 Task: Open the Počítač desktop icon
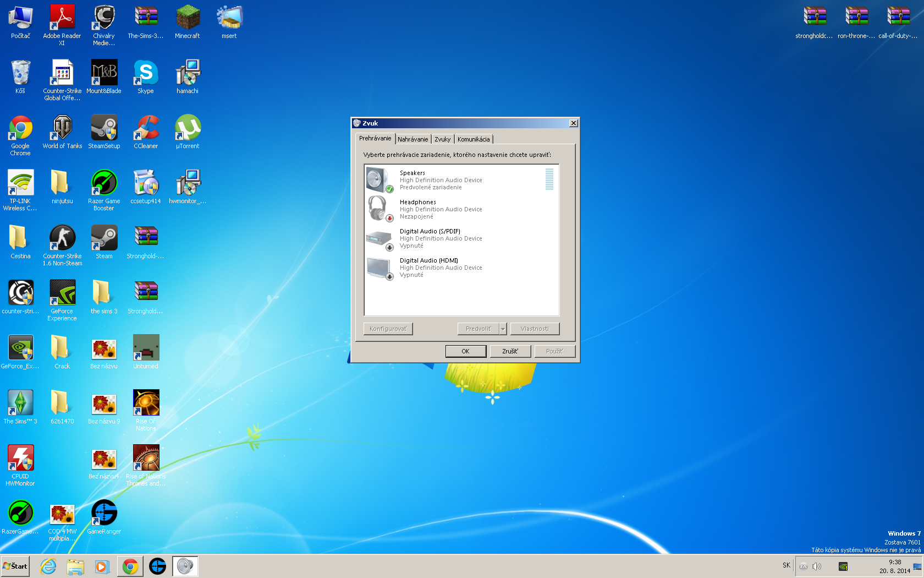(20, 22)
